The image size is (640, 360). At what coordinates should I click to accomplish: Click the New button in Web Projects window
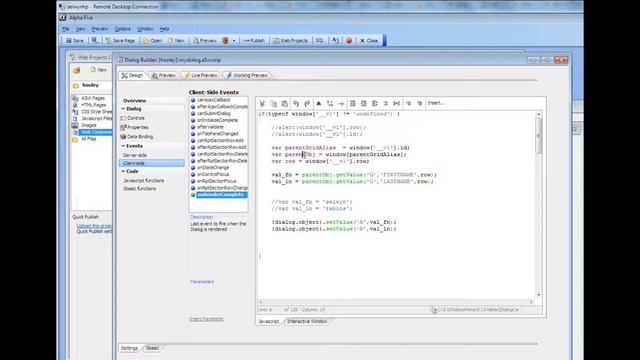[98, 70]
